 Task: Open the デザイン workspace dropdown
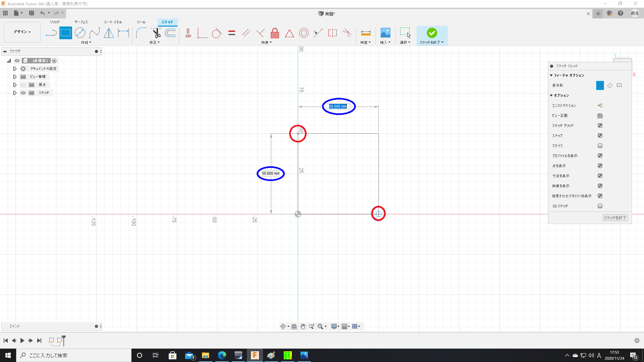pos(22,32)
